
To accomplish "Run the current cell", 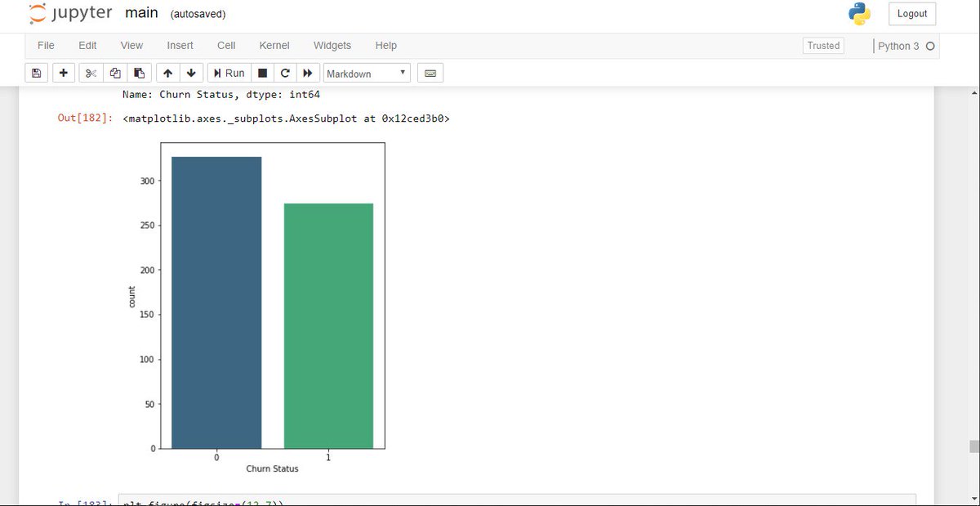I will [229, 73].
